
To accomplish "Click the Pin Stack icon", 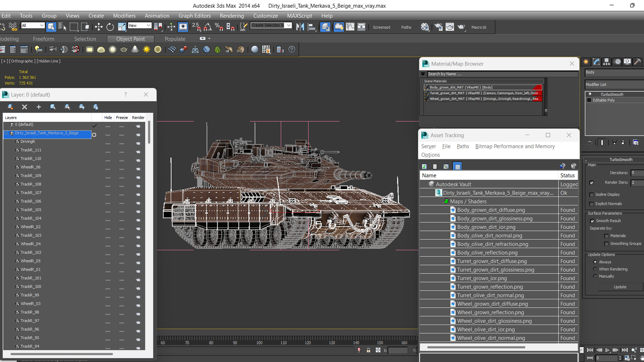I will [590, 142].
